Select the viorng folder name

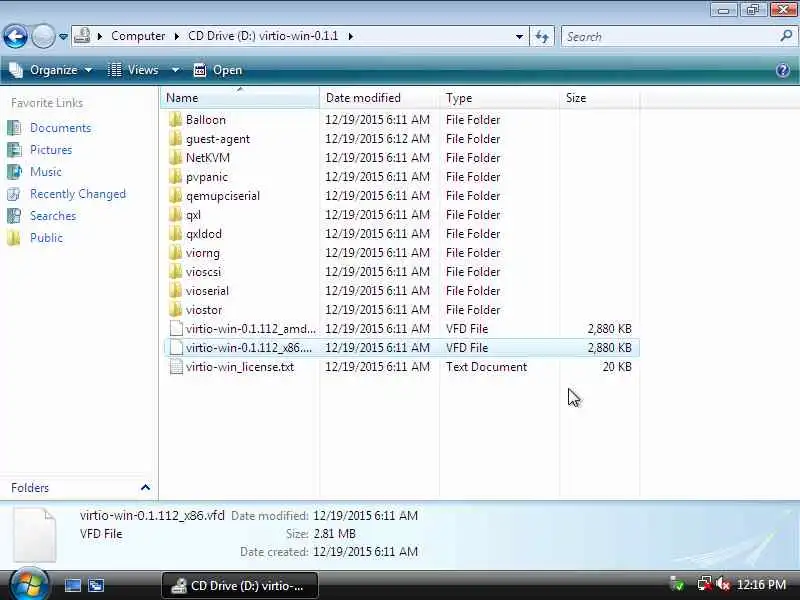pos(203,253)
